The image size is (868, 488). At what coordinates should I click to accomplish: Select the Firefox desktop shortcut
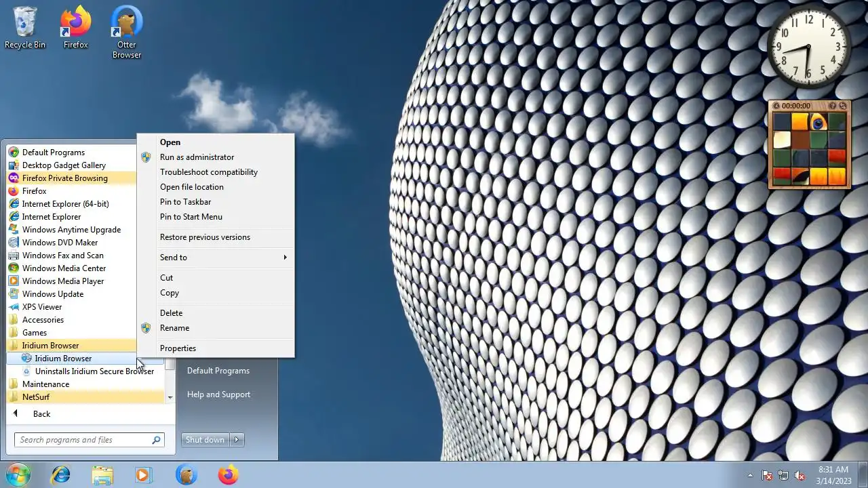[x=76, y=28]
